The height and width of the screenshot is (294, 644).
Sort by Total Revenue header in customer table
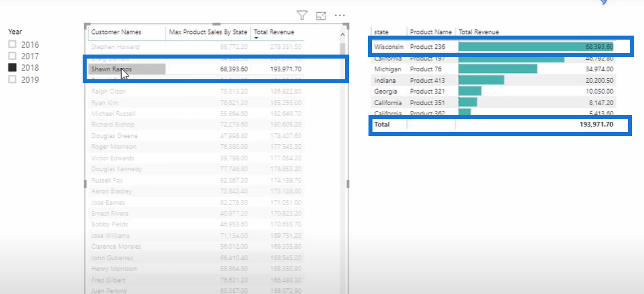point(274,32)
